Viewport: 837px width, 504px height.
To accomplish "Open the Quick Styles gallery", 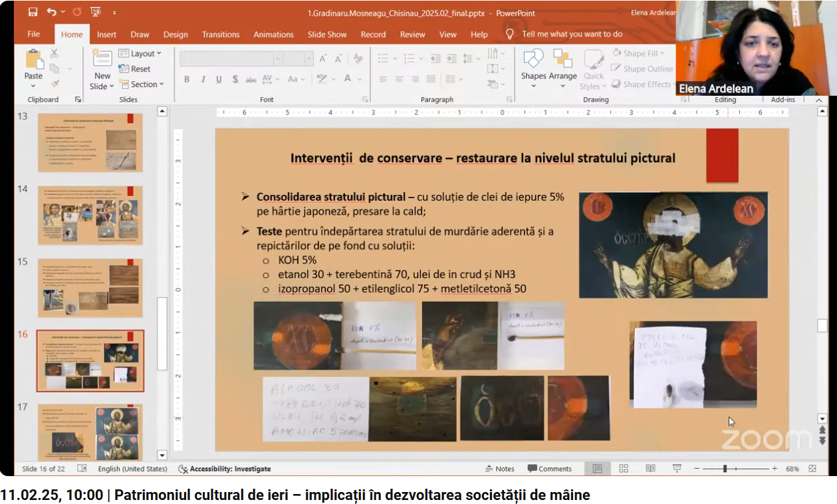I will click(594, 69).
